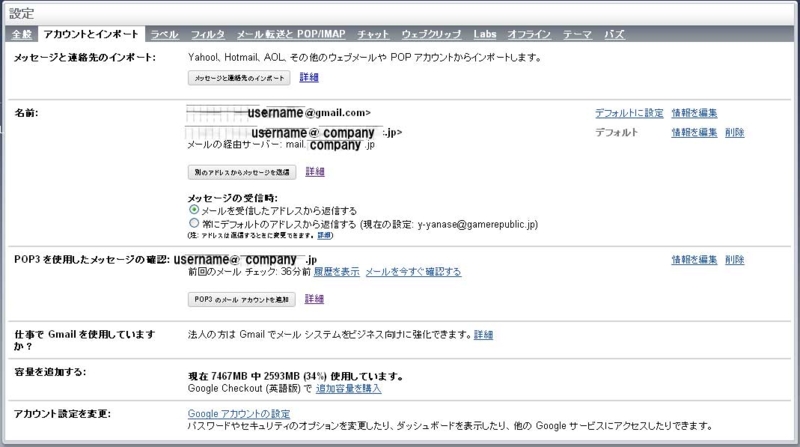This screenshot has width=800, height=447.
Task: Edit info for the gmail.com address
Action: [694, 113]
